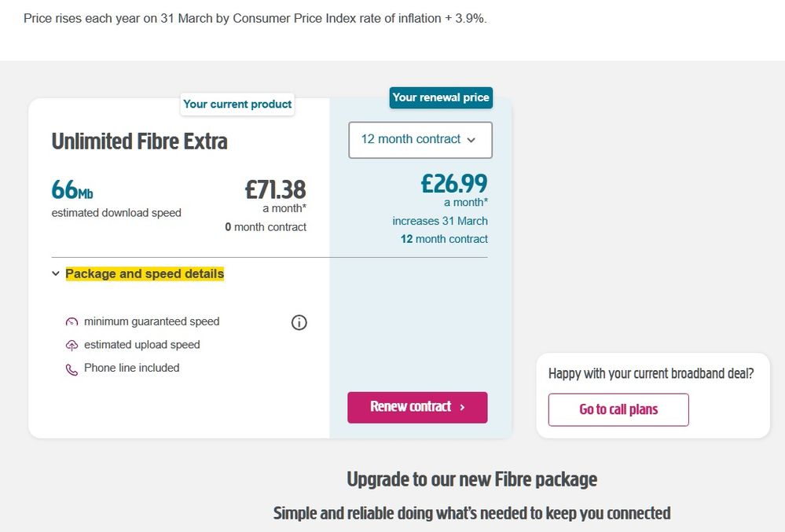Image resolution: width=785 pixels, height=532 pixels.
Task: Click the highlighted 'Package and speed details' label
Action: (145, 274)
